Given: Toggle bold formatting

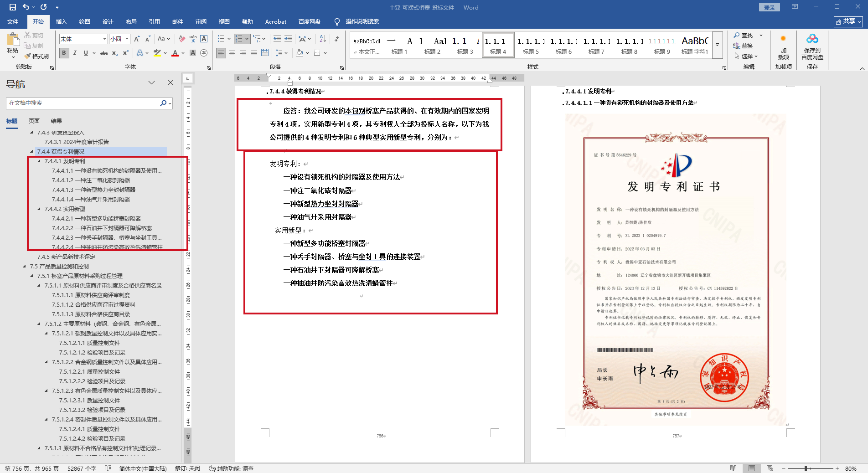Looking at the screenshot, I should pyautogui.click(x=64, y=53).
